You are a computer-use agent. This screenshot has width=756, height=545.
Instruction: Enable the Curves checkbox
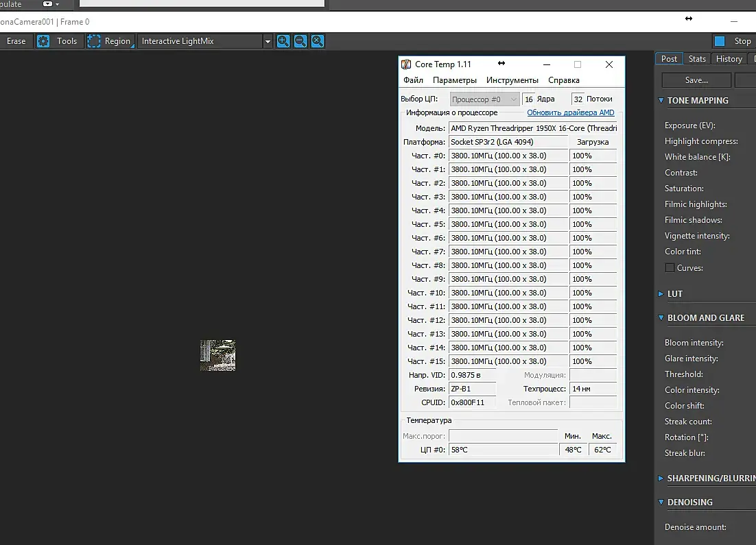click(670, 268)
